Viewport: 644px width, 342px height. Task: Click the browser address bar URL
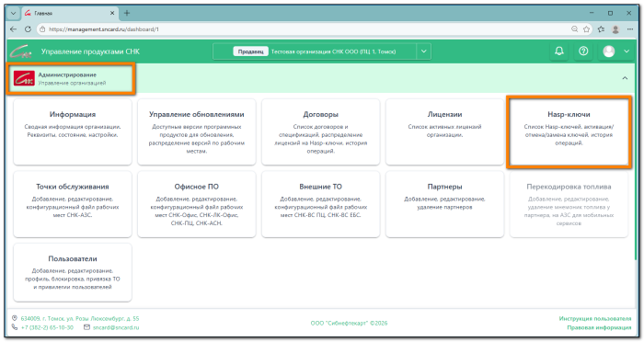pyautogui.click(x=103, y=29)
